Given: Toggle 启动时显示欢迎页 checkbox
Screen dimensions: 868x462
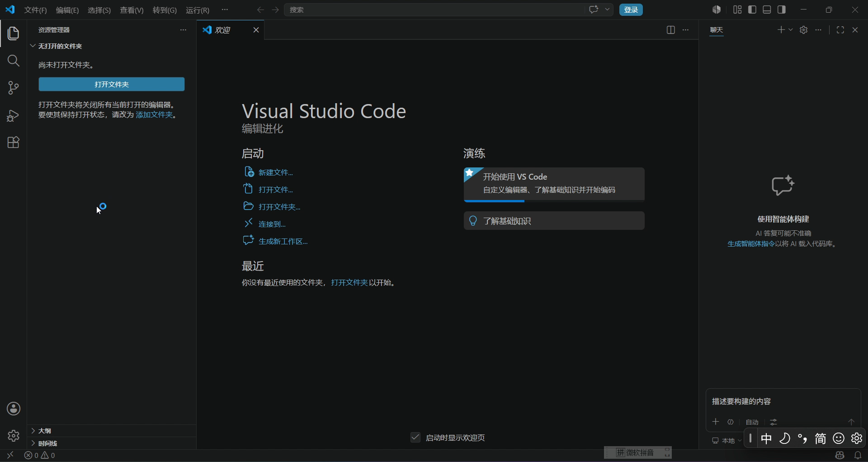Looking at the screenshot, I should pos(415,437).
